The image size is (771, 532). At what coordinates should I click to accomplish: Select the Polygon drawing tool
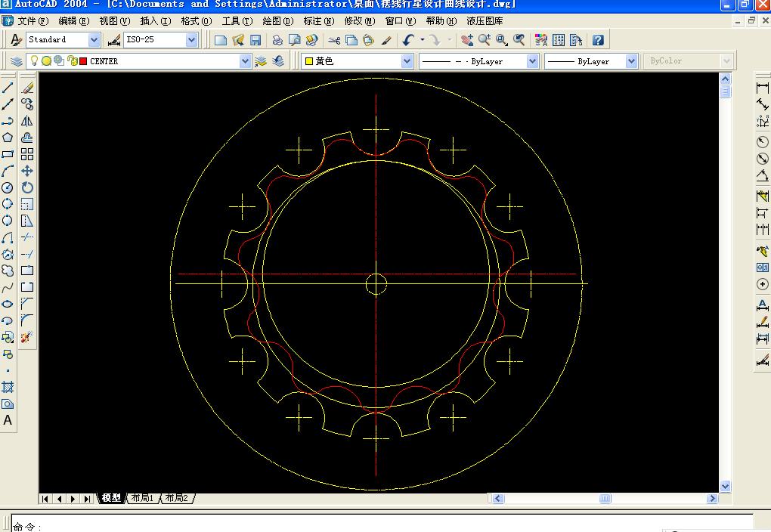8,138
